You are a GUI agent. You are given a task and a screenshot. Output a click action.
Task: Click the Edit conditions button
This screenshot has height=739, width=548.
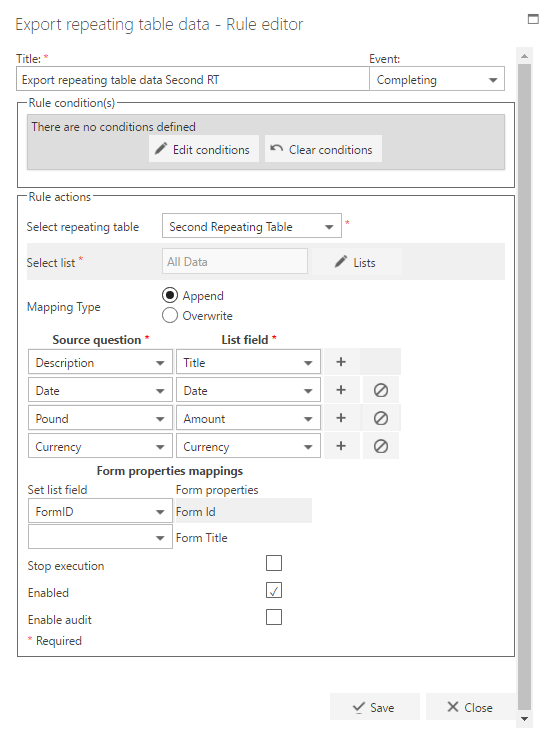204,149
